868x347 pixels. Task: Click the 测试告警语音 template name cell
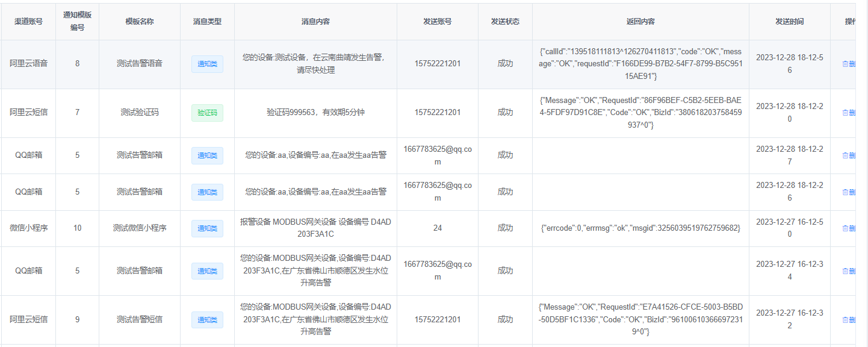140,64
